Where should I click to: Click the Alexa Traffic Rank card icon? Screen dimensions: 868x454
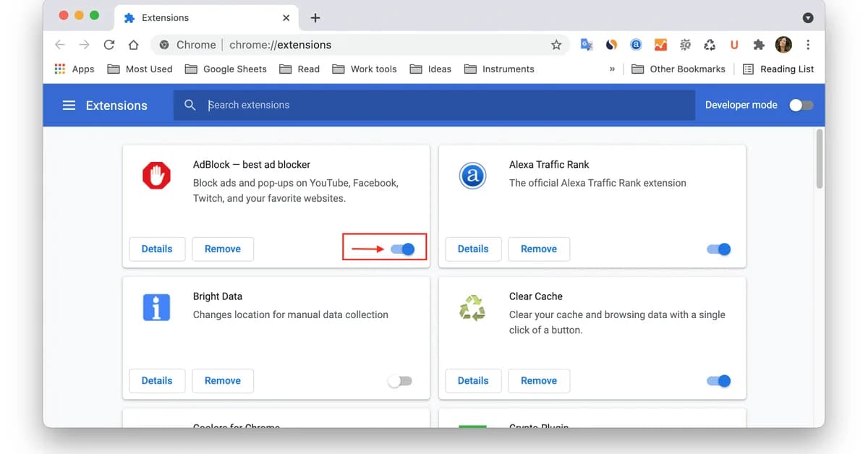[x=472, y=176]
